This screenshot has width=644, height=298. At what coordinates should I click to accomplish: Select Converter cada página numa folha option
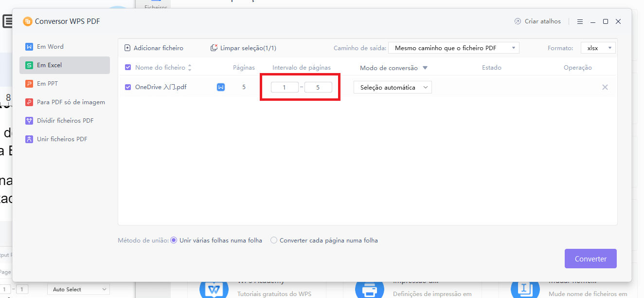tap(273, 240)
